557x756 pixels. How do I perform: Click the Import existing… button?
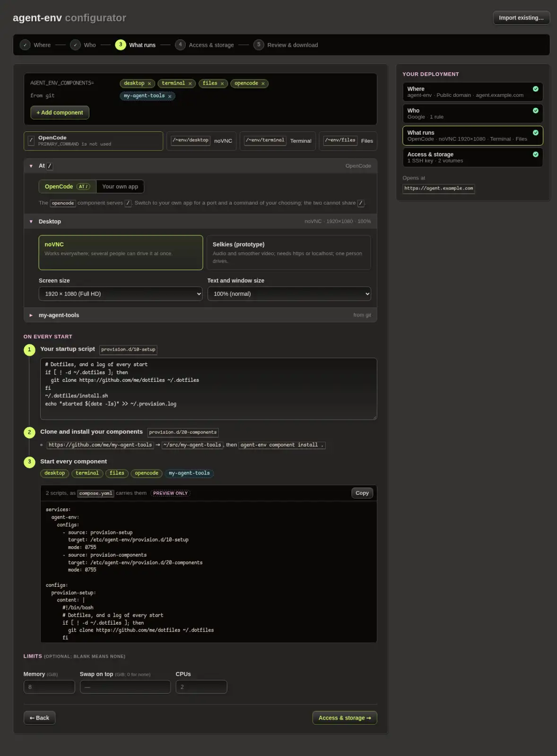pos(521,18)
